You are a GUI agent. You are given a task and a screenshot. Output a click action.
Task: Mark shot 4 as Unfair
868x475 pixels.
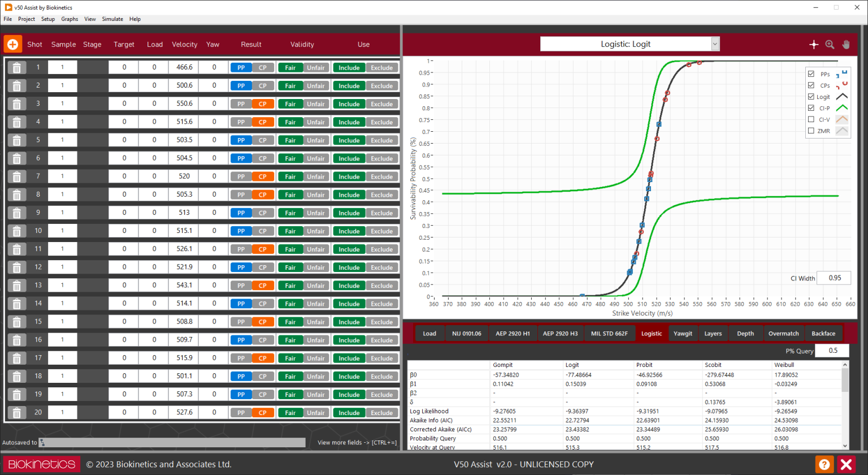pos(316,122)
